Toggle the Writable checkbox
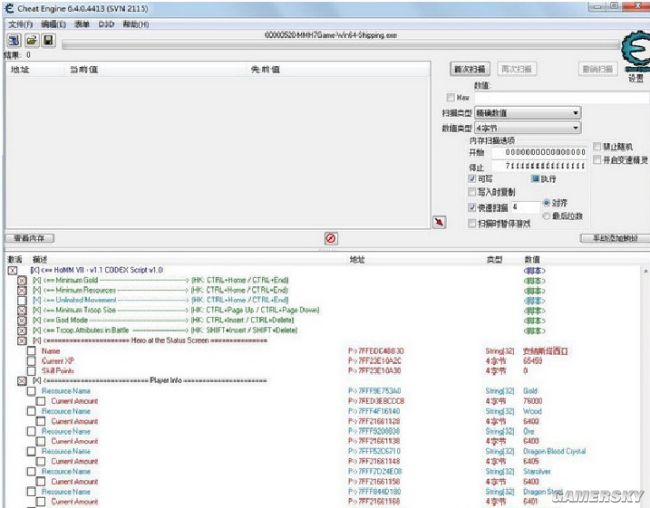This screenshot has height=508, width=650. coord(472,179)
